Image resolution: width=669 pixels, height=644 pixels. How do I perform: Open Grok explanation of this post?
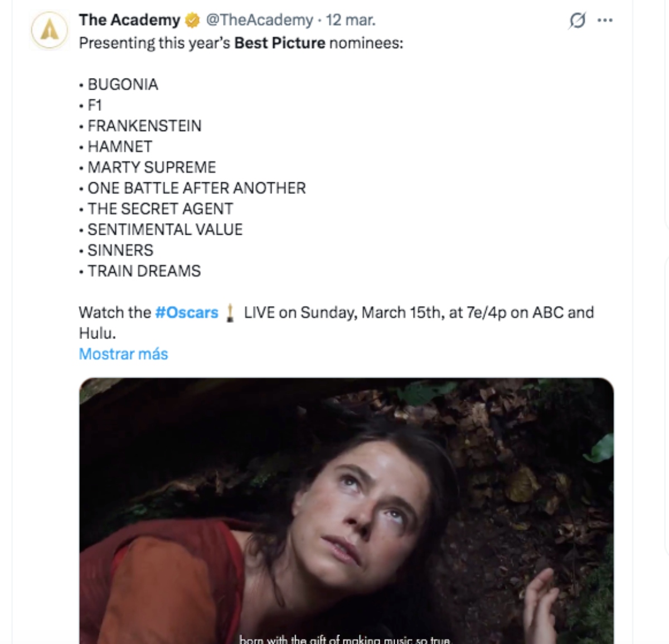pyautogui.click(x=579, y=21)
